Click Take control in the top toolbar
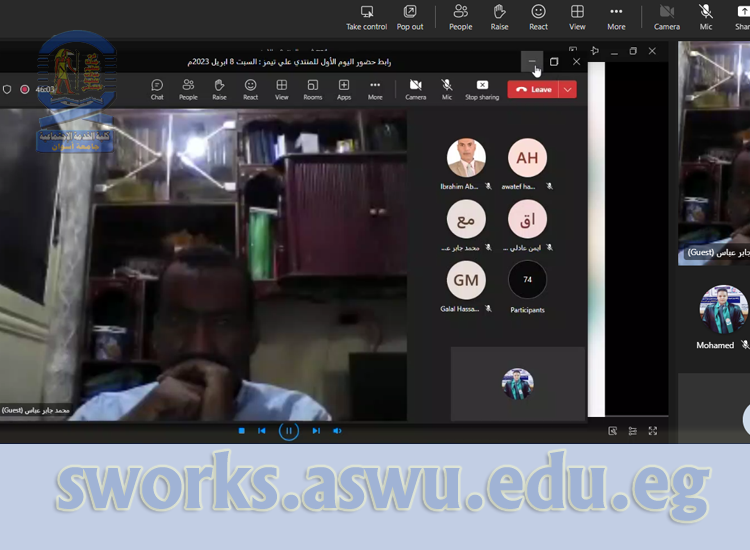The image size is (750, 550). tap(366, 16)
